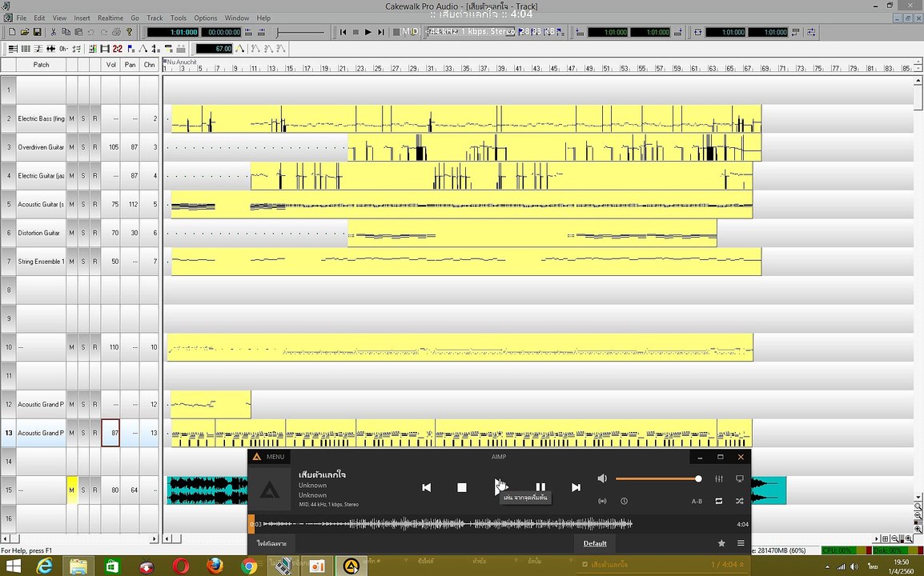Image resolution: width=924 pixels, height=576 pixels.
Task: Open the AIMP MENU button
Action: (x=269, y=457)
